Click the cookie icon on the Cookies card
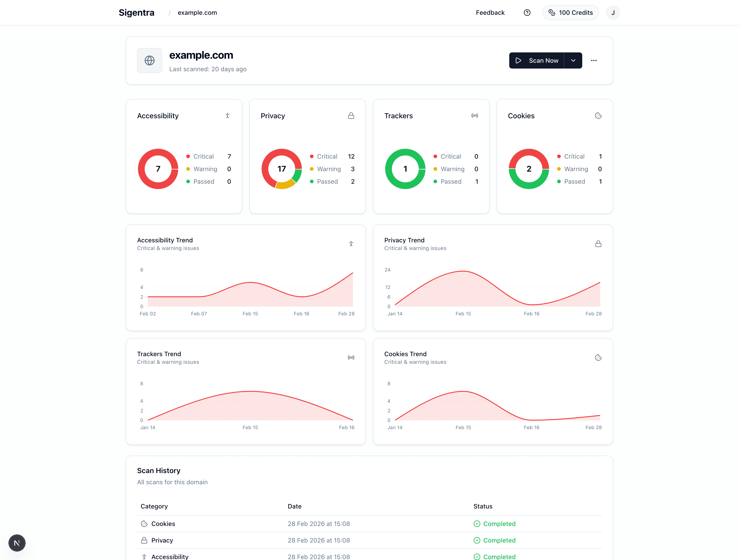Image resolution: width=739 pixels, height=560 pixels. 598,116
